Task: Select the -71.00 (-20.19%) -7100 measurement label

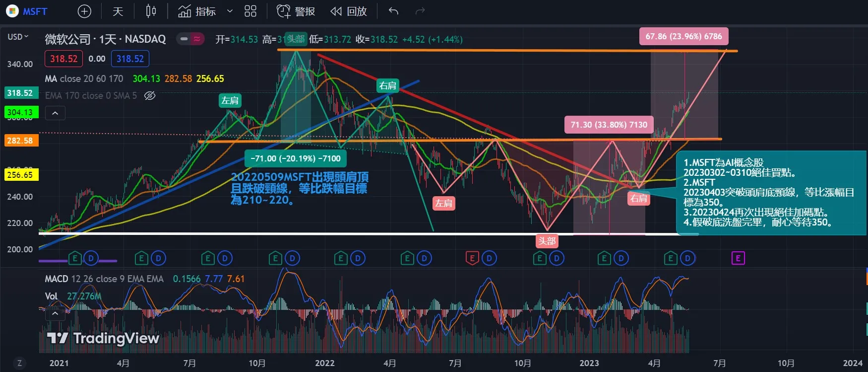Action: pyautogui.click(x=296, y=158)
